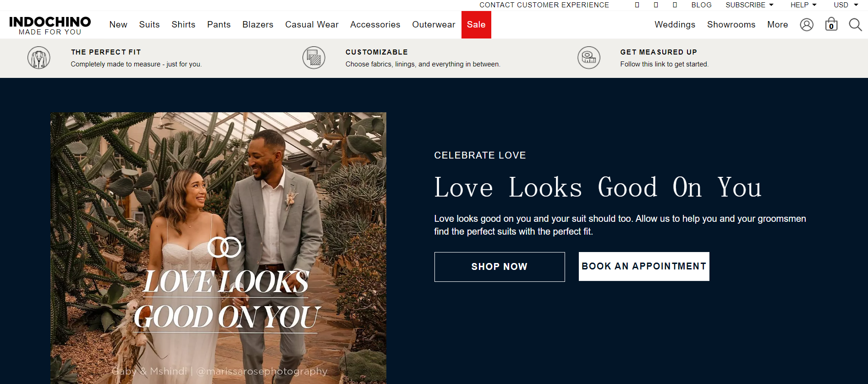Image resolution: width=868 pixels, height=384 pixels.
Task: Open the Suits menu
Action: click(x=149, y=25)
